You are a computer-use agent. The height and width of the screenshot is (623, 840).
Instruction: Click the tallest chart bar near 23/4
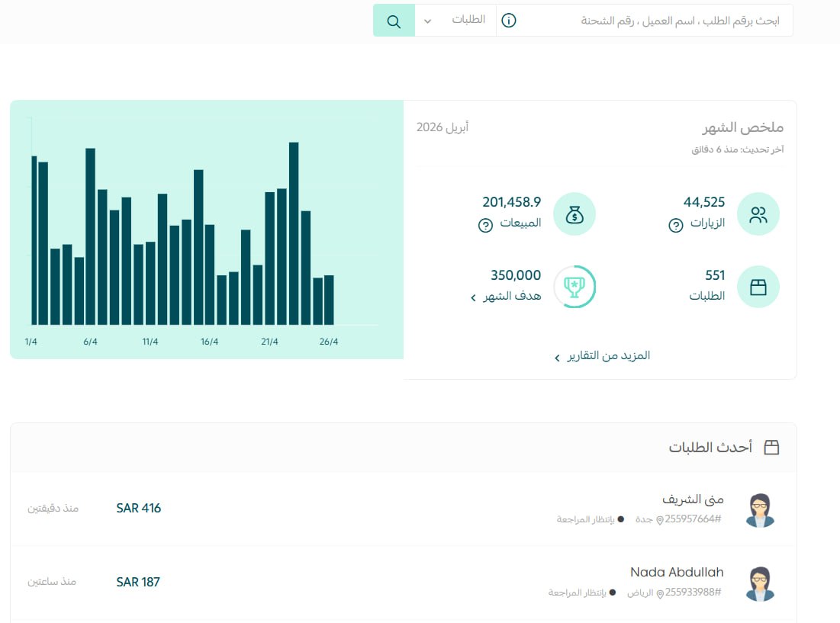(x=294, y=233)
